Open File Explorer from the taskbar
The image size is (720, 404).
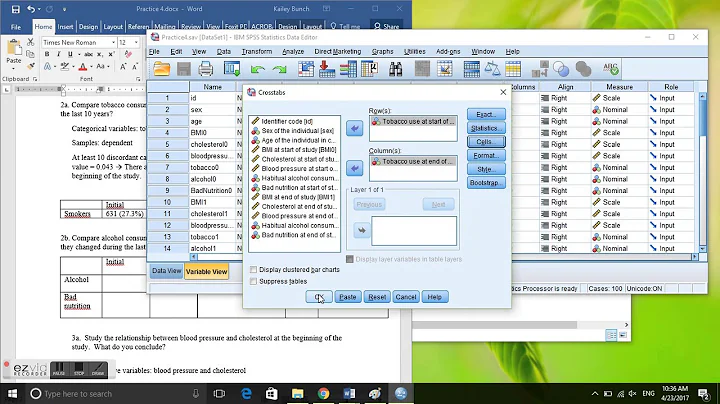point(298,393)
